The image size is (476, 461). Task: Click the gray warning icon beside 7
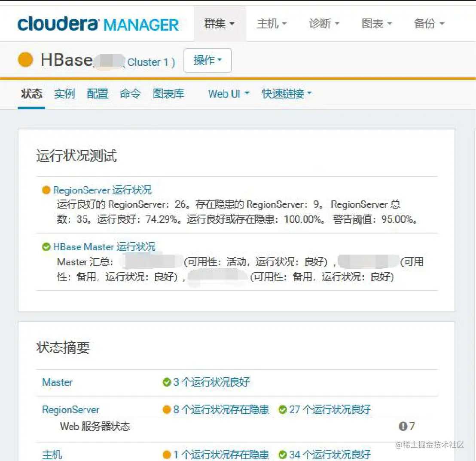pyautogui.click(x=403, y=426)
